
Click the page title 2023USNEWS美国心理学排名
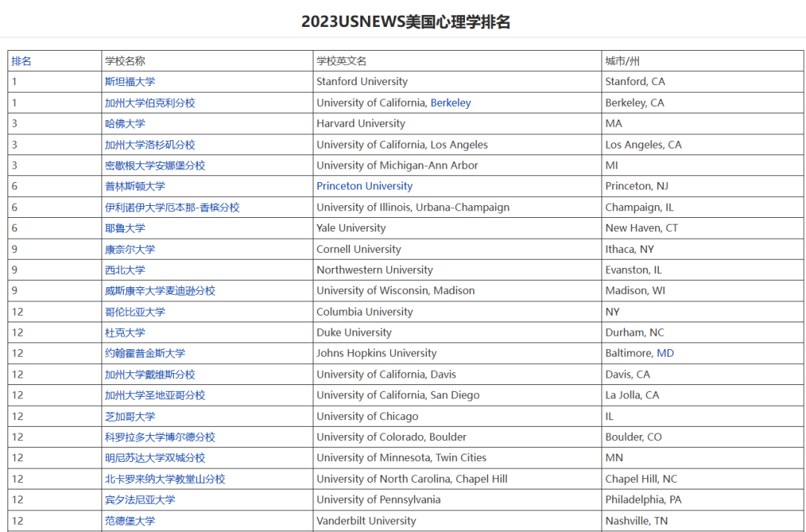[x=405, y=22]
